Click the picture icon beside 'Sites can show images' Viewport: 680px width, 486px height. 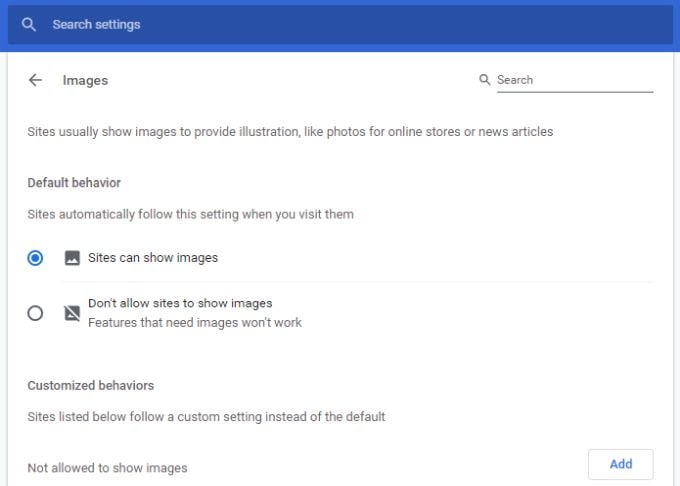point(72,258)
